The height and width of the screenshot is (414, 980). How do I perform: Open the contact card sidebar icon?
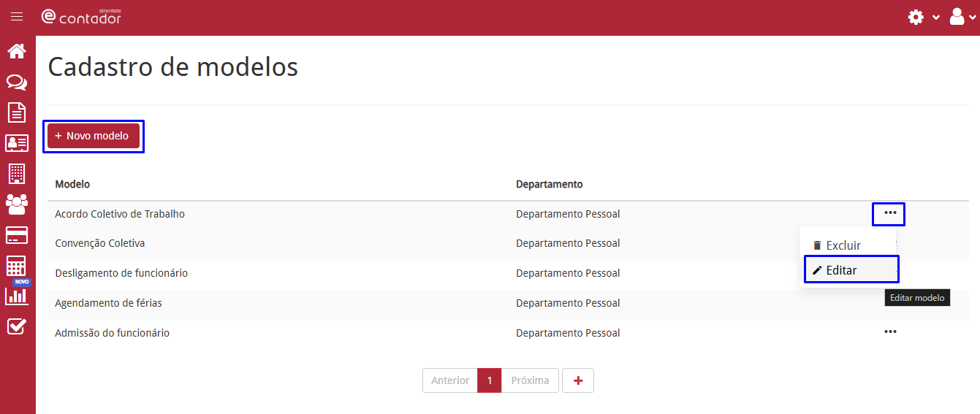pyautogui.click(x=17, y=143)
